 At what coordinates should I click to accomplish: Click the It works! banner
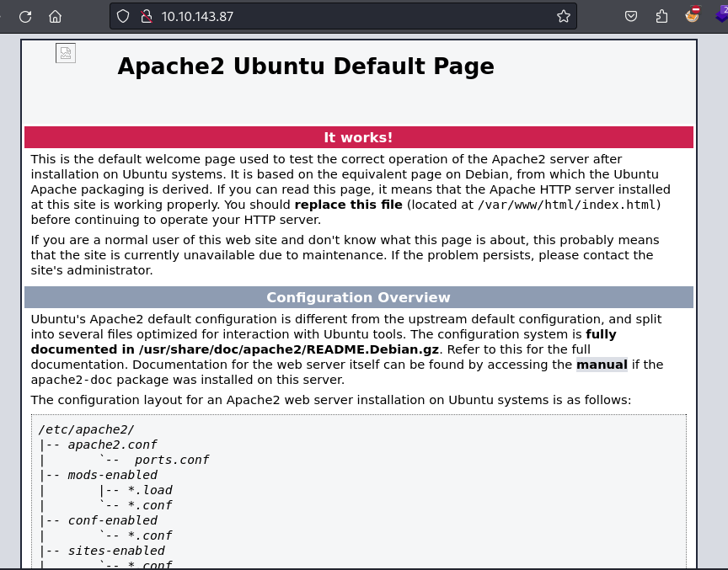pyautogui.click(x=358, y=137)
